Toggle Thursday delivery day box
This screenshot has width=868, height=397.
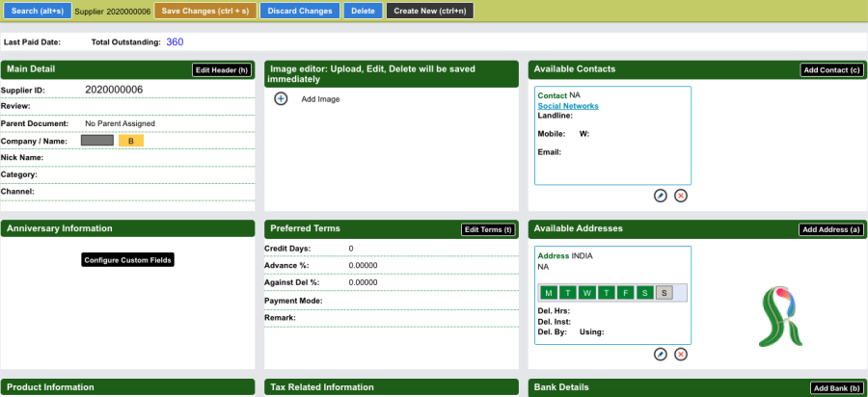(607, 293)
